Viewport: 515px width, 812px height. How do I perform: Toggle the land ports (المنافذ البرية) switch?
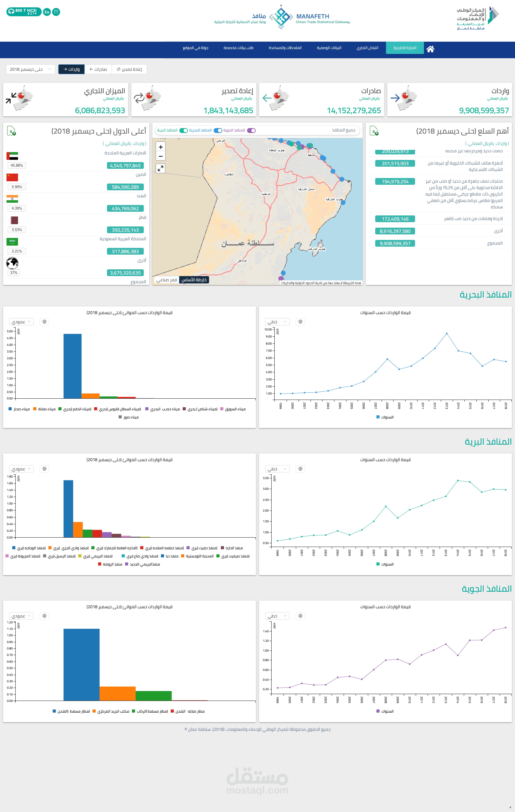tap(183, 131)
